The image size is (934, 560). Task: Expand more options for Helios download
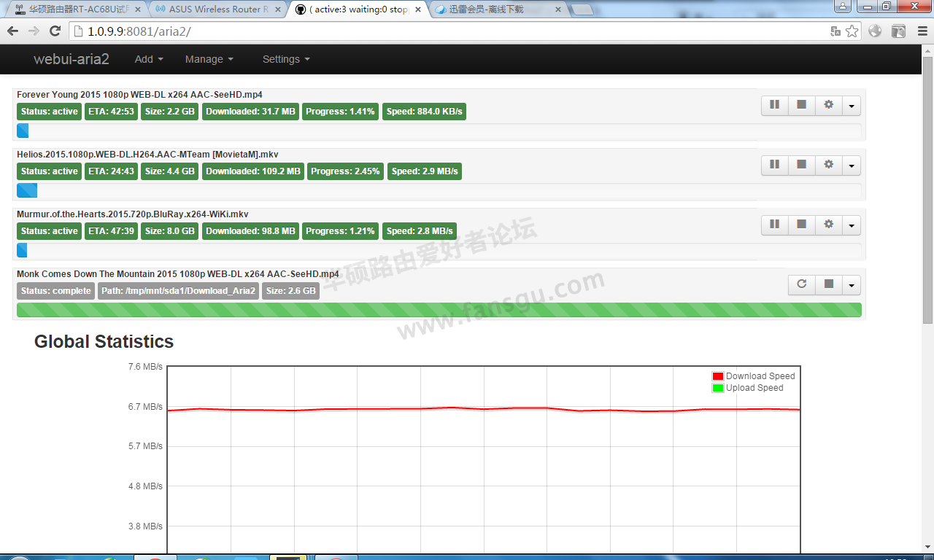coord(852,165)
